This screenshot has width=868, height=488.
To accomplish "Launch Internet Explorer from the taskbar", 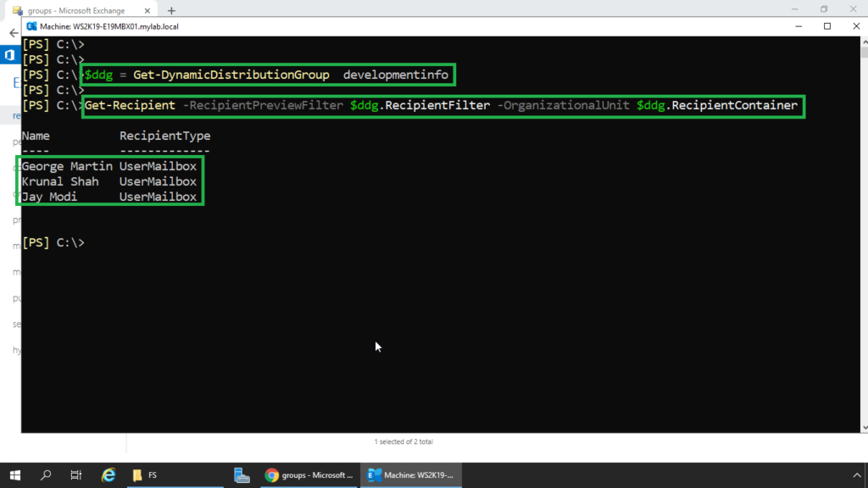I will click(108, 475).
